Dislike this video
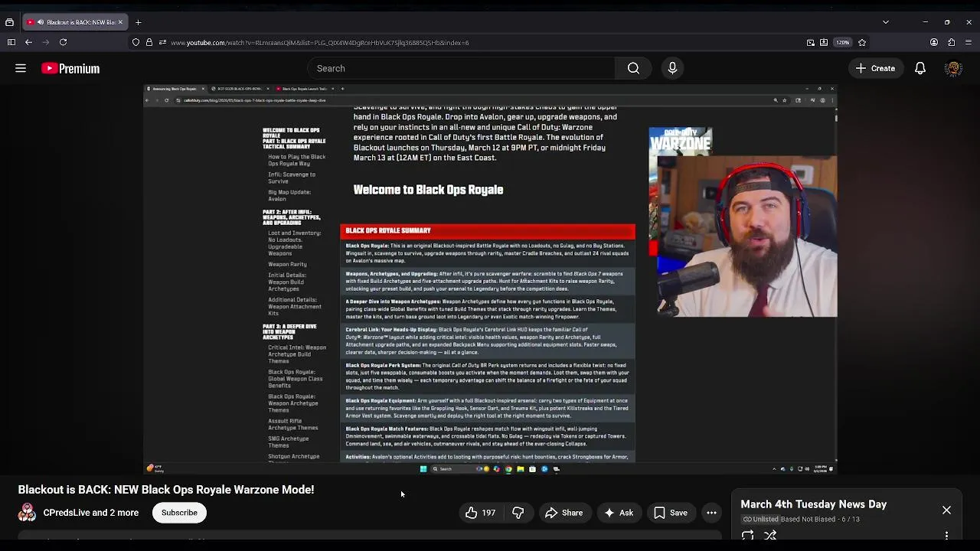 (x=518, y=513)
